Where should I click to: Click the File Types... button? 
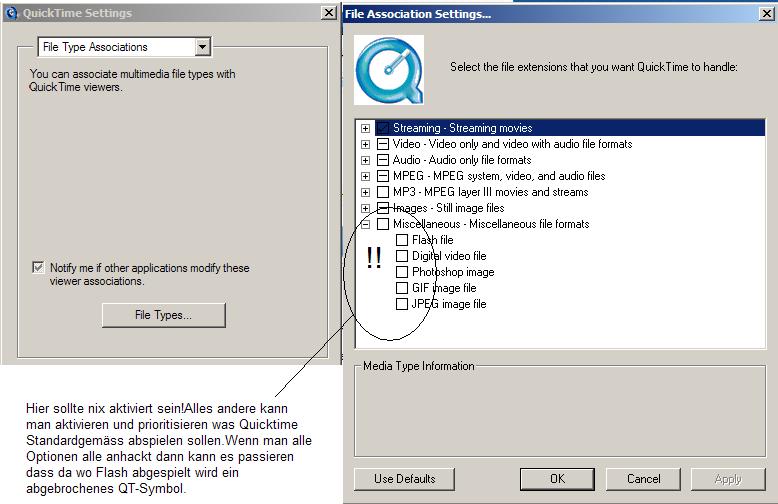164,315
